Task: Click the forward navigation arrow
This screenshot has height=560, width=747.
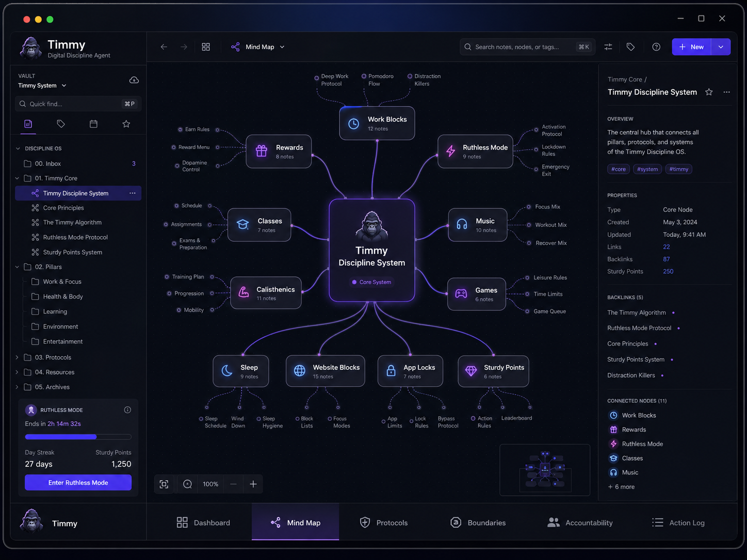Action: pyautogui.click(x=184, y=47)
